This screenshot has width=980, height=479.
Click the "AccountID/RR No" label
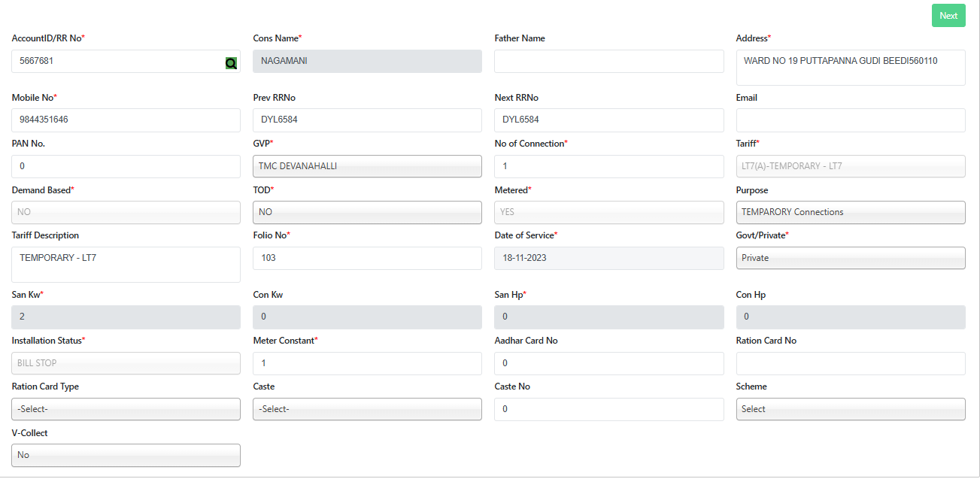47,38
